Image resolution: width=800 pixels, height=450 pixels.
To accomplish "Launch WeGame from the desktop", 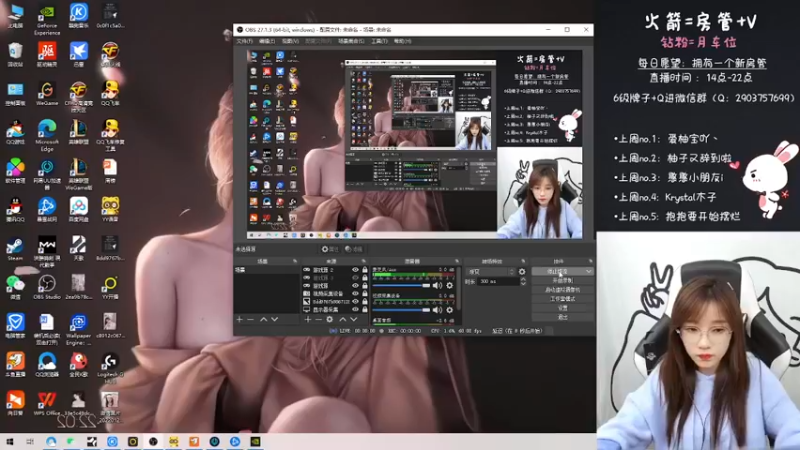I will pyautogui.click(x=47, y=94).
